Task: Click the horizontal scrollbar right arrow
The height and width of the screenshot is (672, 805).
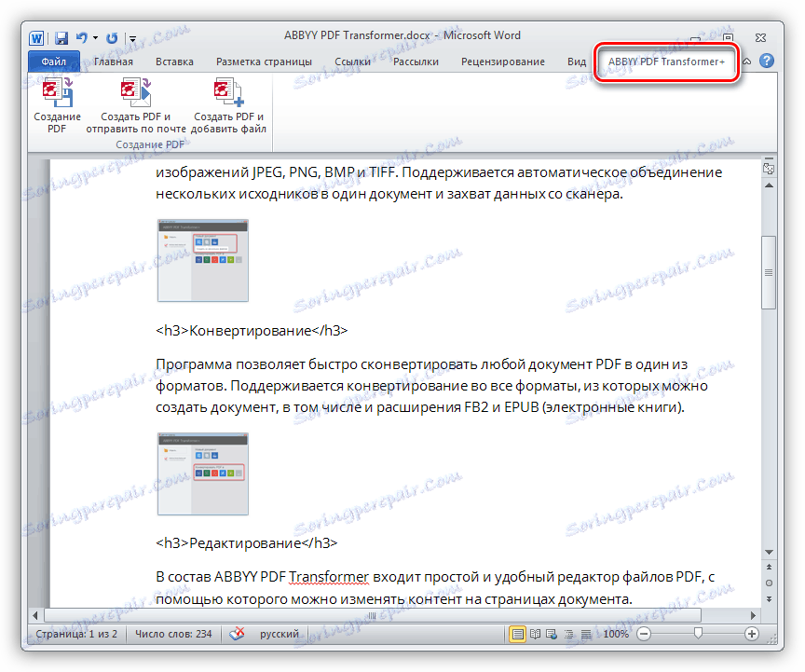Action: [753, 615]
